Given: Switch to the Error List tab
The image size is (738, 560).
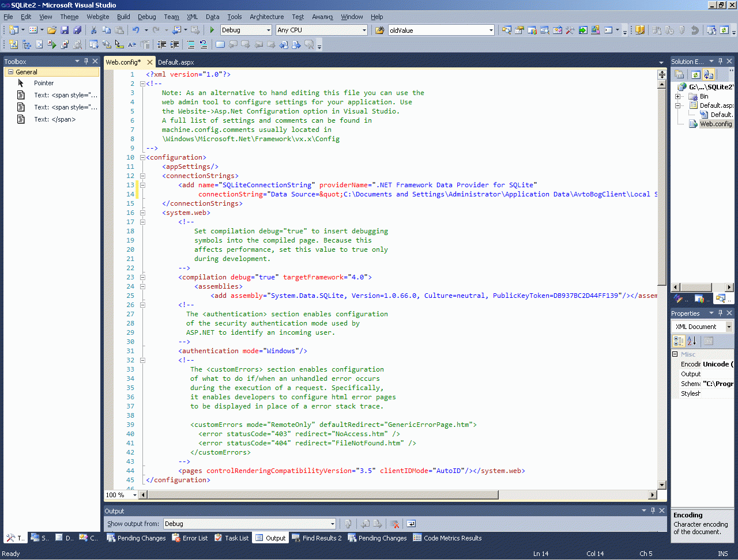Looking at the screenshot, I should tap(190, 538).
